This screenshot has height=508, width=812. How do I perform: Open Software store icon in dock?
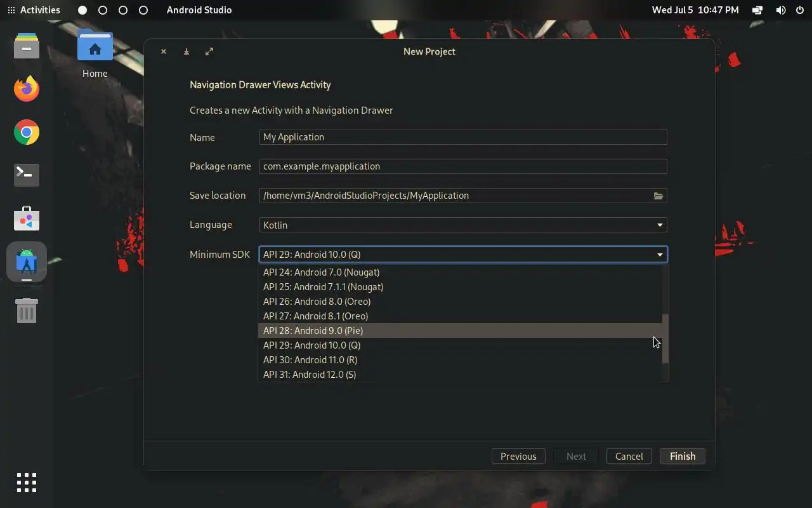(27, 218)
